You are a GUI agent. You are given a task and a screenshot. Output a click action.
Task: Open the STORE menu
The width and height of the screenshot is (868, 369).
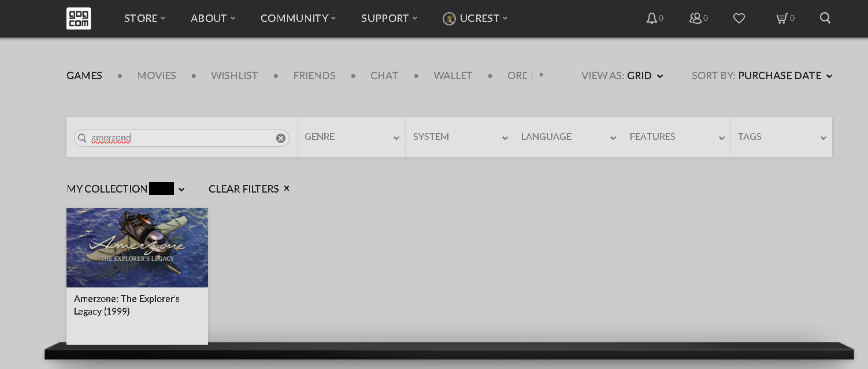[144, 19]
